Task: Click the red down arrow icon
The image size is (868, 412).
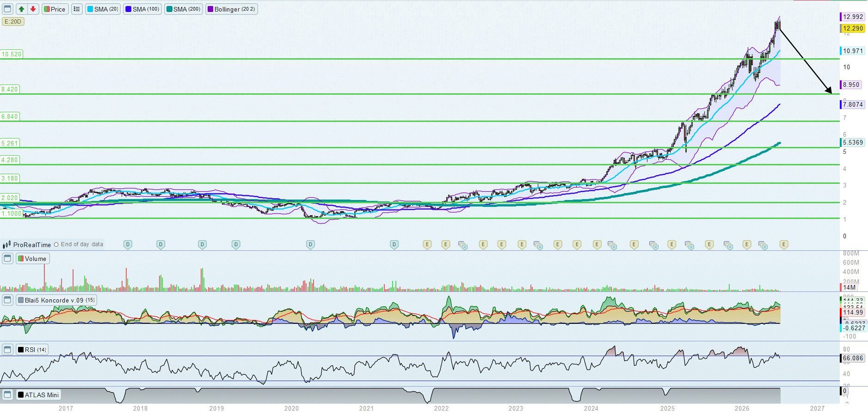Action: coord(33,9)
